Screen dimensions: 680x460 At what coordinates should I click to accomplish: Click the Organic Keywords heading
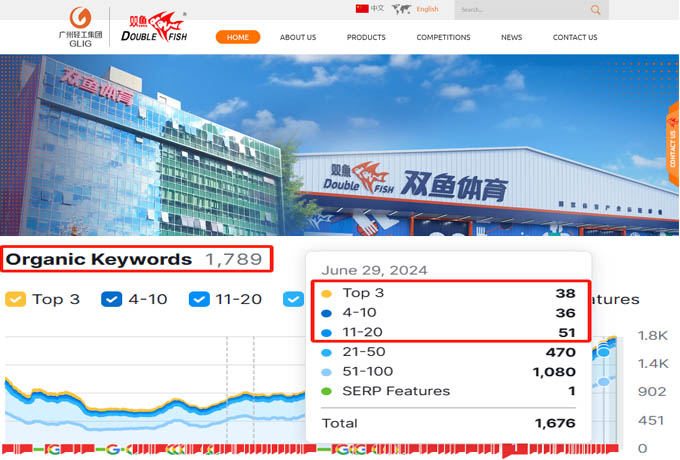pos(99,259)
